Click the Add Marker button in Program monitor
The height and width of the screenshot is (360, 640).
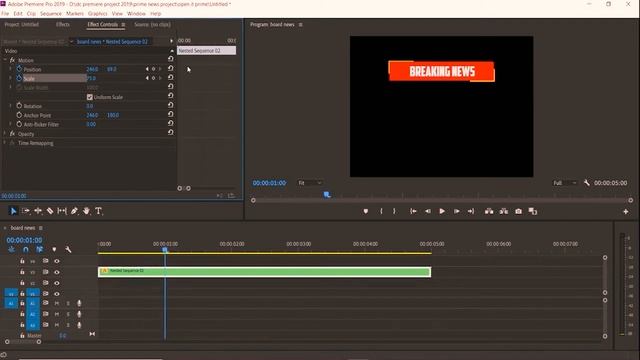pos(366,211)
